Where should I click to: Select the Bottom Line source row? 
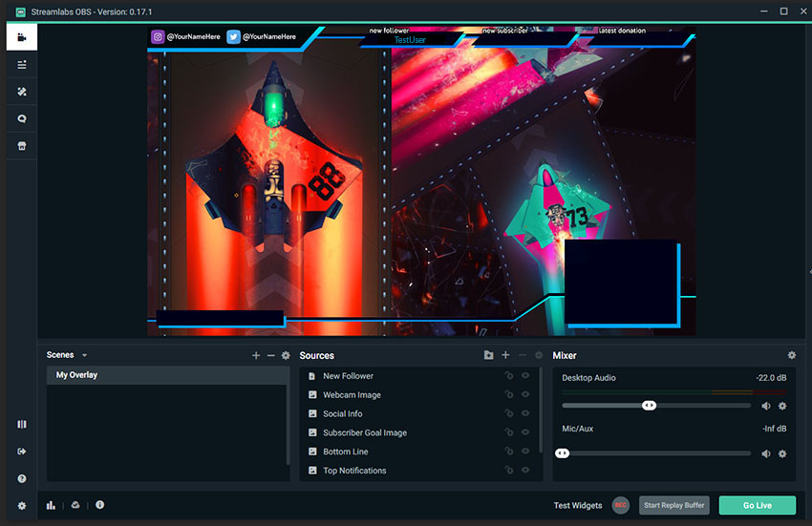[419, 452]
